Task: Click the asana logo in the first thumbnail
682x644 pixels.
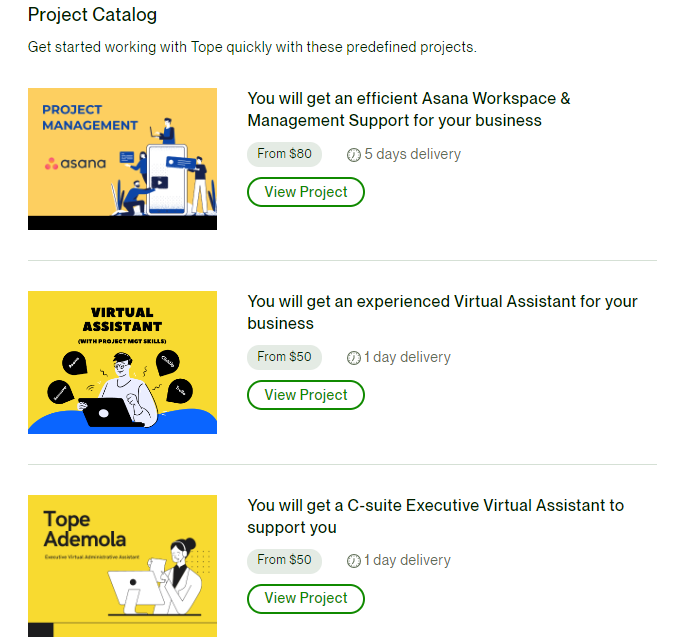Action: click(x=75, y=163)
